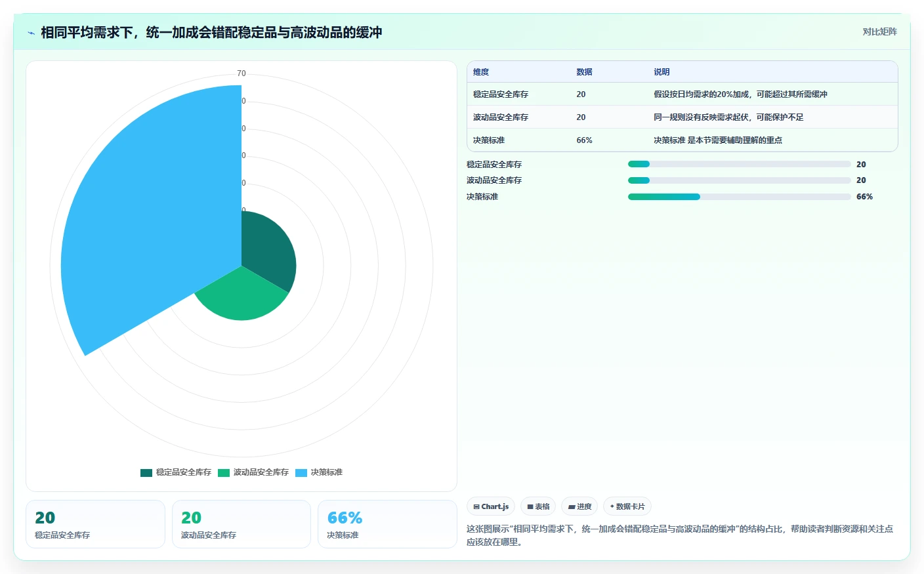Click the 对比矩阵 label in header
The height and width of the screenshot is (574, 924).
coord(879,31)
